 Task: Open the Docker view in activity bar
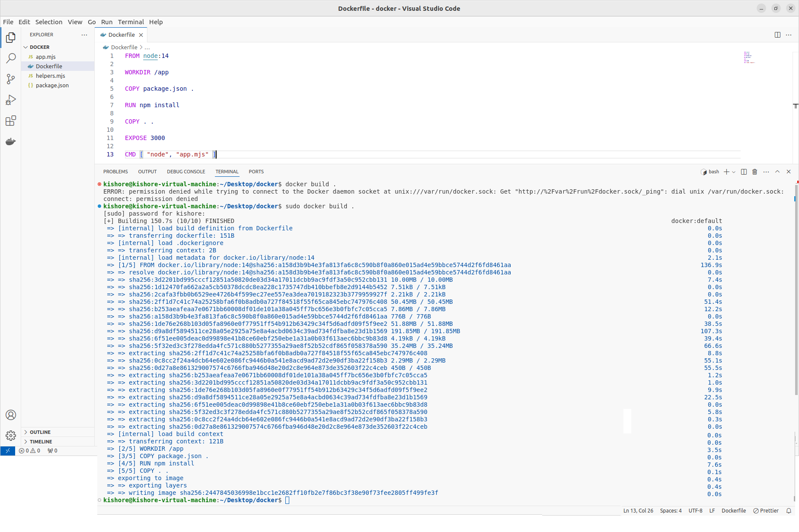click(11, 141)
